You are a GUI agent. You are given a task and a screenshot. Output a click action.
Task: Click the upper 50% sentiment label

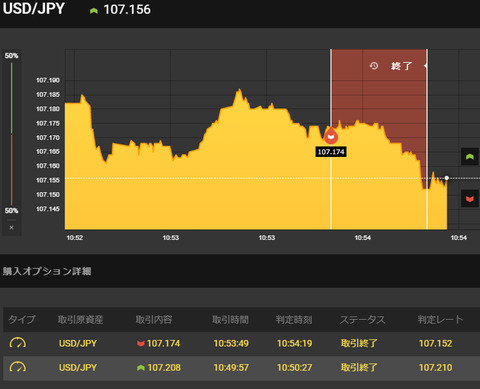11,56
